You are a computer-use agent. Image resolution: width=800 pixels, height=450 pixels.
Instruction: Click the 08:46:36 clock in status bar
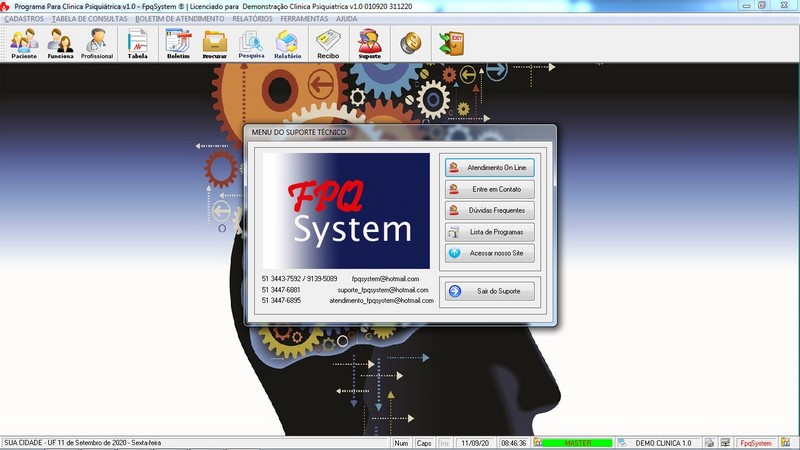pos(513,443)
